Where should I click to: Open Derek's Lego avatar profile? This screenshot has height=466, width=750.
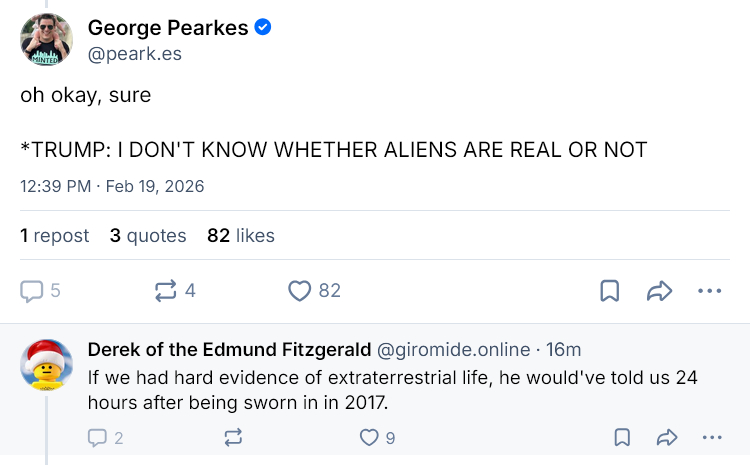46,366
